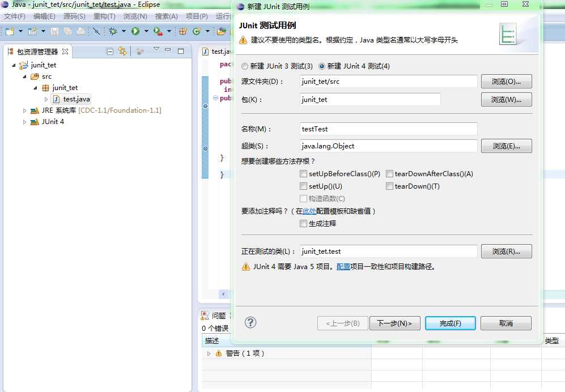Open the New Java Class dropdown arrow

207,31
